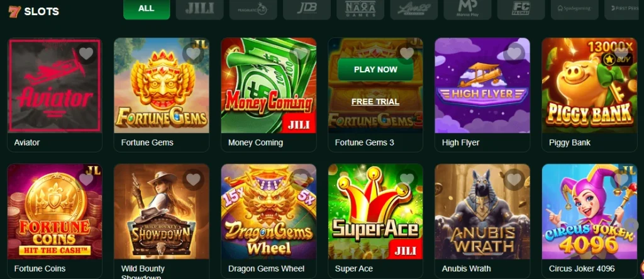Filter by Pragmatic Play provider logo
This screenshot has width=644, height=279.
(x=253, y=9)
